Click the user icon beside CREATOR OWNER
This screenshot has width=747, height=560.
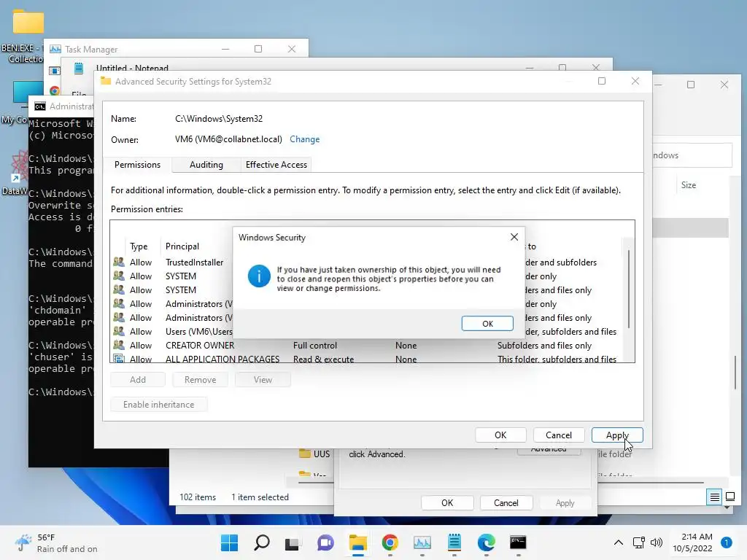[x=119, y=345]
